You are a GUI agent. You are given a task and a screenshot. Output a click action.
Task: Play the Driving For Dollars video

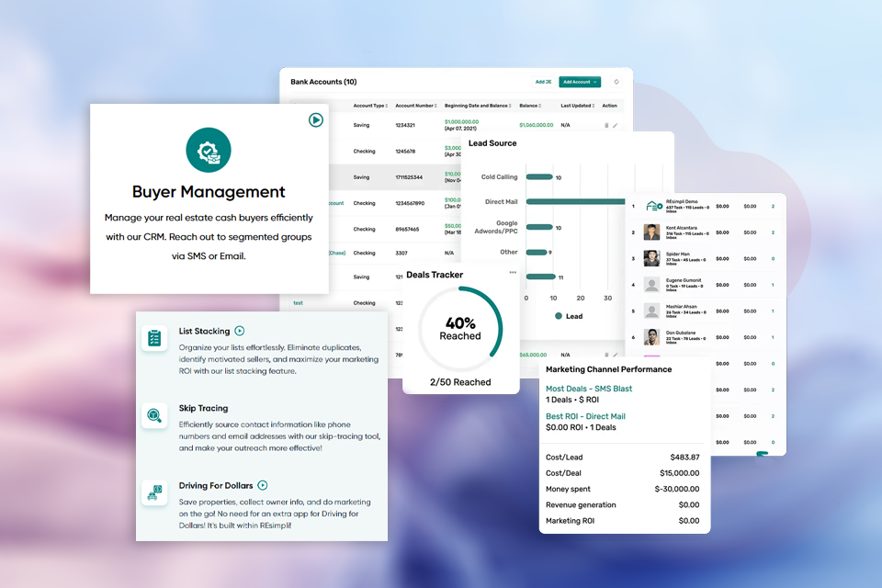263,485
